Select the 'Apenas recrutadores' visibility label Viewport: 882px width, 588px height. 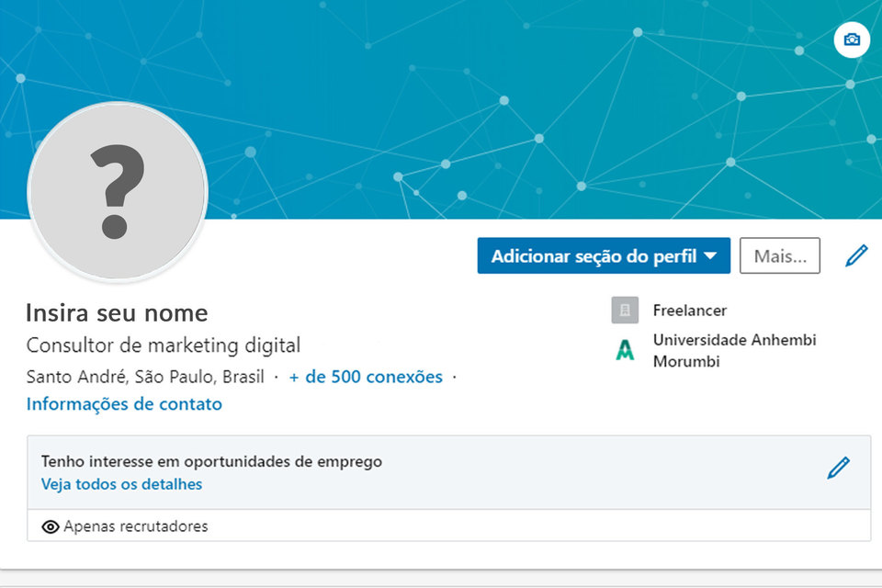coord(135,526)
